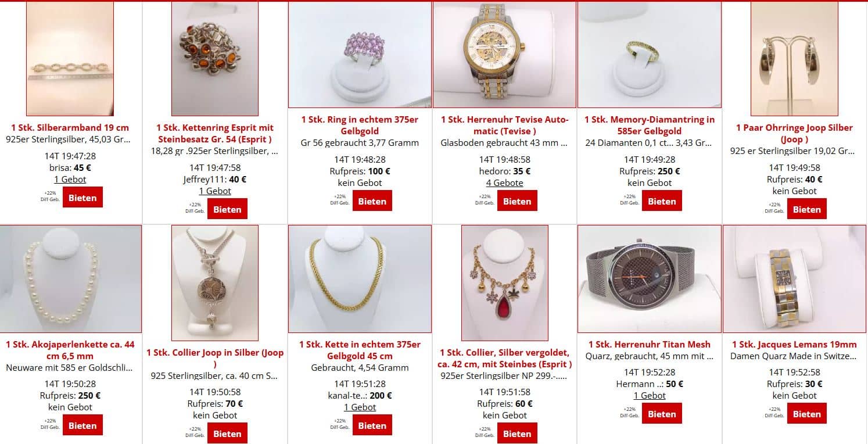This screenshot has width=868, height=444.
Task: Open the Akoja pearl necklace image
Action: [x=71, y=279]
